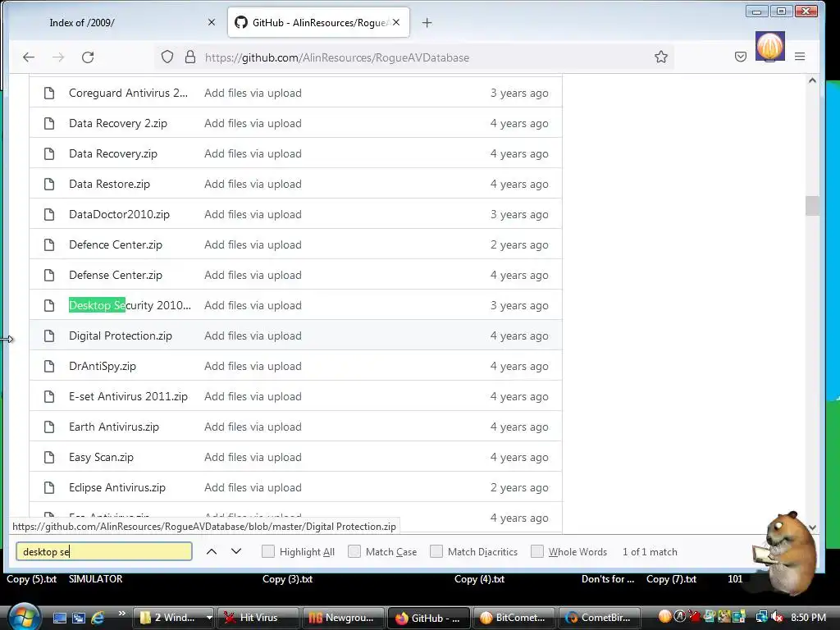Screen dimensions: 840x630
Task: Close the GitHub RogueAVDatabase tab
Action: [x=396, y=22]
